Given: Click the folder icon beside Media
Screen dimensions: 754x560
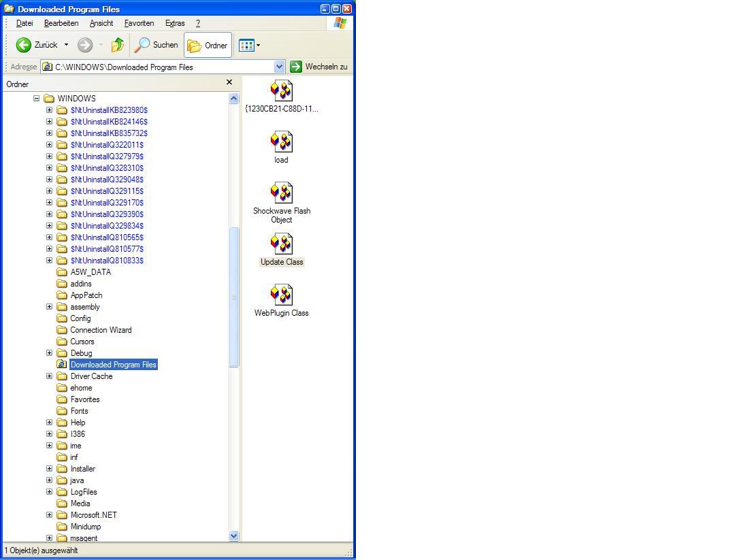Looking at the screenshot, I should [61, 504].
